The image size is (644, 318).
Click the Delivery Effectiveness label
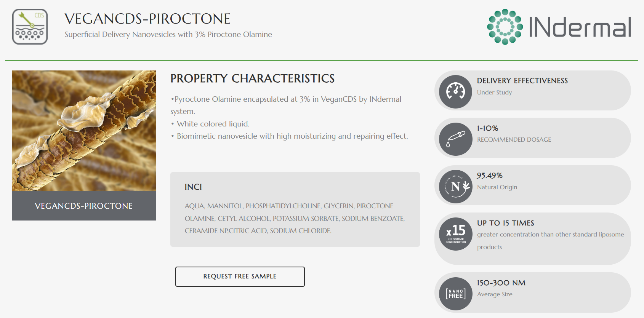(522, 81)
